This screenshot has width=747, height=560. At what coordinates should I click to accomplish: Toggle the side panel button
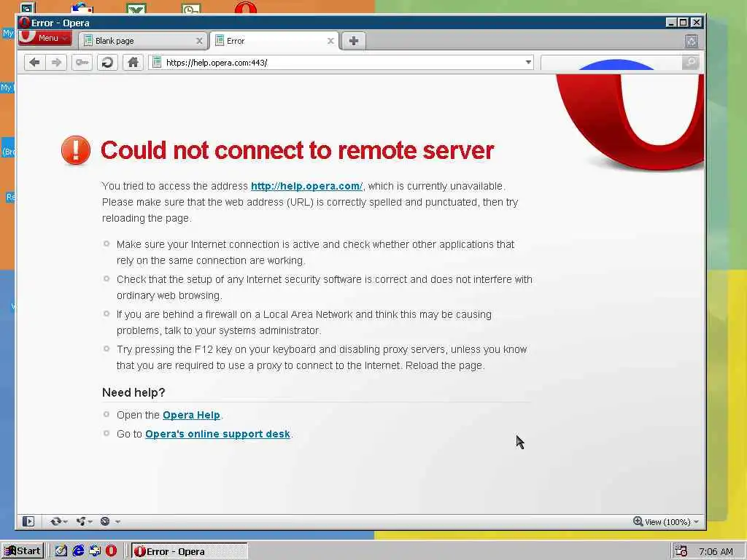point(28,521)
